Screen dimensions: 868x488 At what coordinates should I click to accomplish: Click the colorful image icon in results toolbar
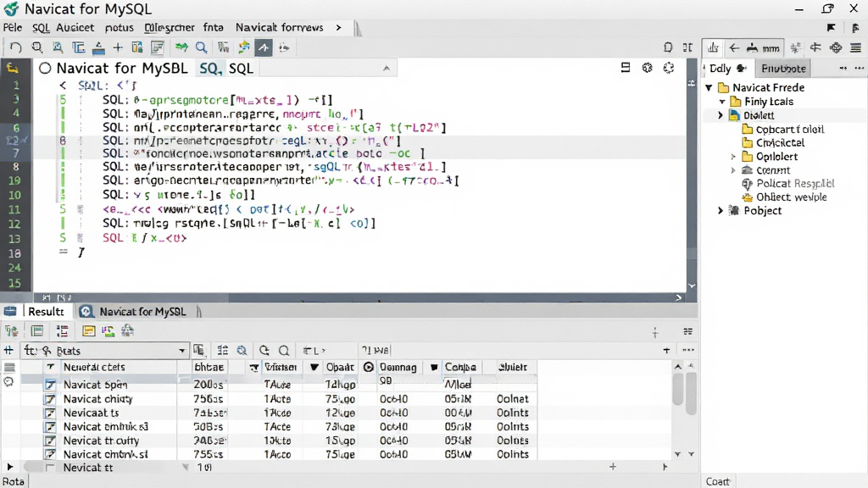coord(108,331)
